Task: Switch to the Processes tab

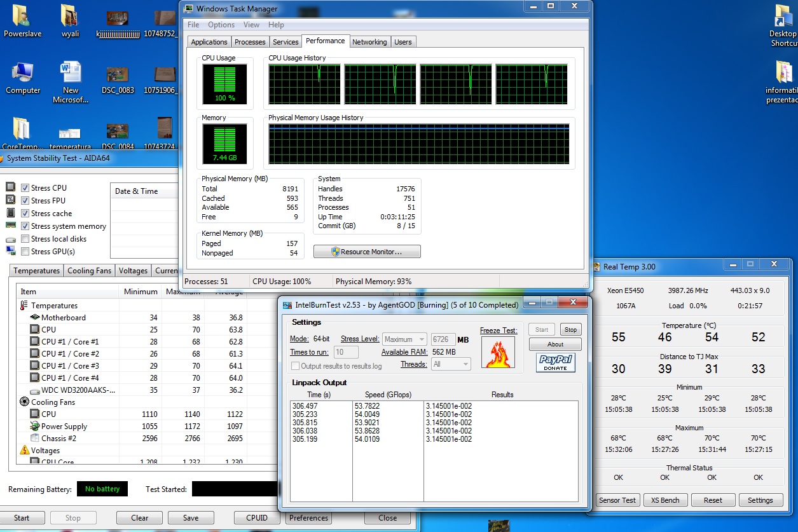Action: coord(250,42)
